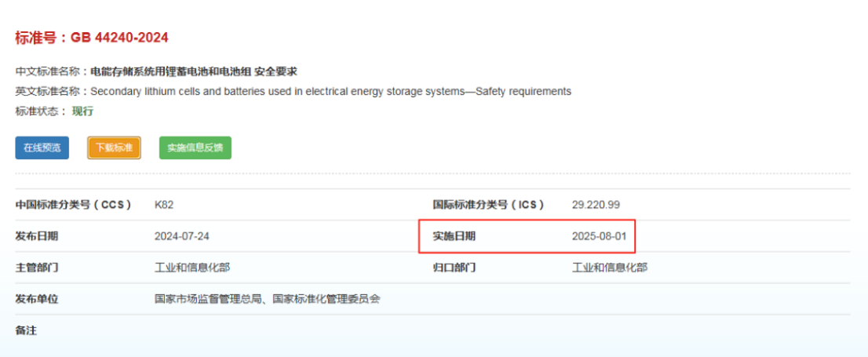This screenshot has width=868, height=357.
Task: Select the 发布单位 value text
Action: tap(267, 299)
